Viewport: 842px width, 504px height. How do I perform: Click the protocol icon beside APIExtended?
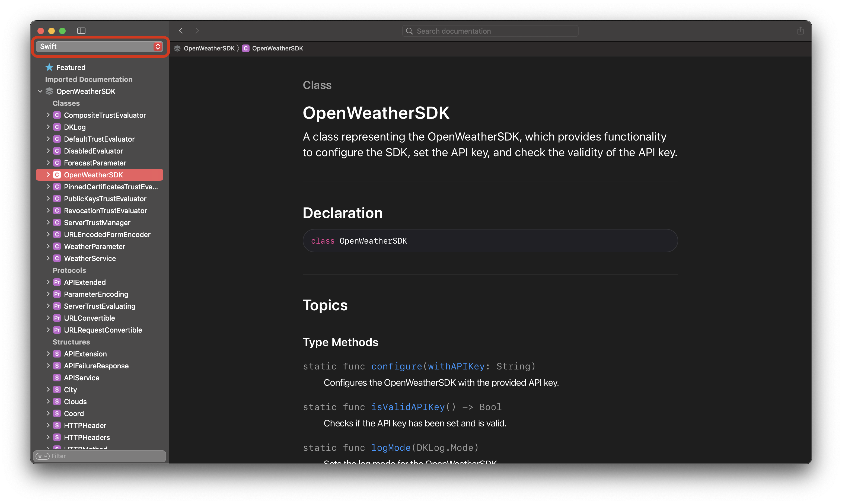pyautogui.click(x=57, y=282)
